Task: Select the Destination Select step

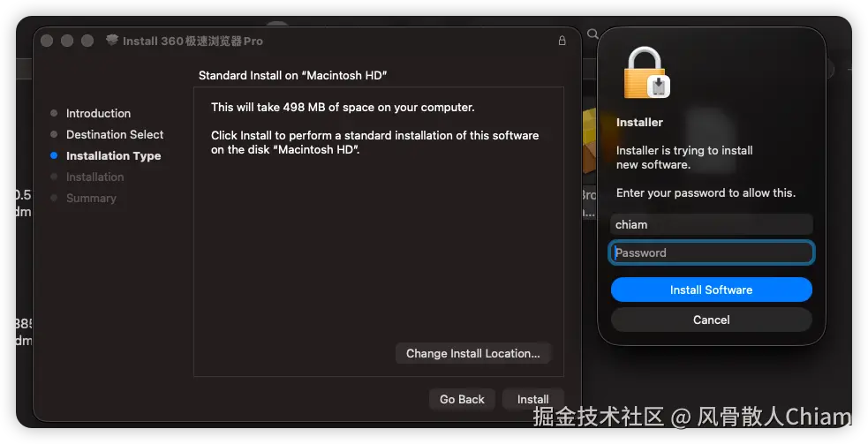Action: click(115, 134)
